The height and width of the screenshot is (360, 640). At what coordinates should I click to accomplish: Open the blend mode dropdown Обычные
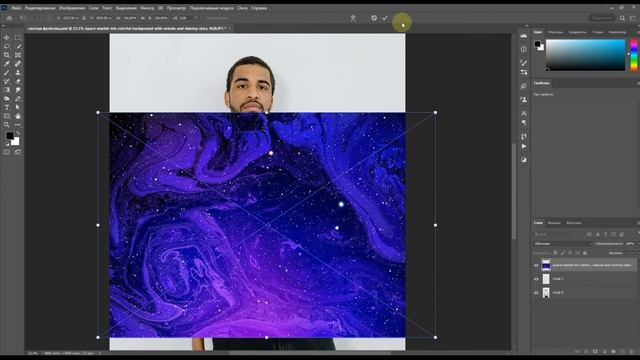(x=563, y=244)
